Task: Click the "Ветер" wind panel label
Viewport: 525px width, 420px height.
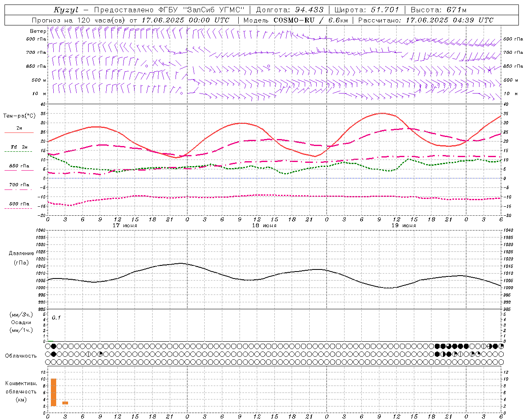Action: (38, 31)
